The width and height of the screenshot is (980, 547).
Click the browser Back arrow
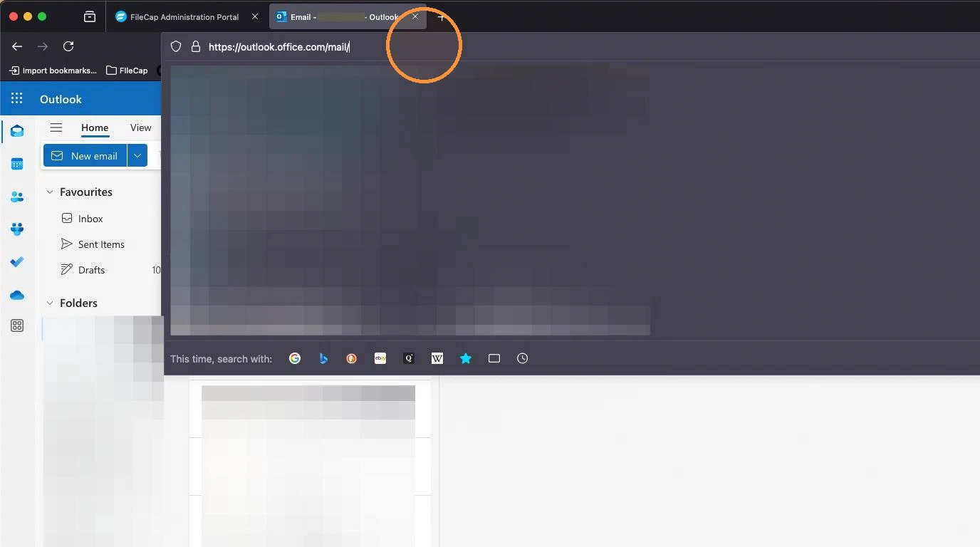pos(17,46)
